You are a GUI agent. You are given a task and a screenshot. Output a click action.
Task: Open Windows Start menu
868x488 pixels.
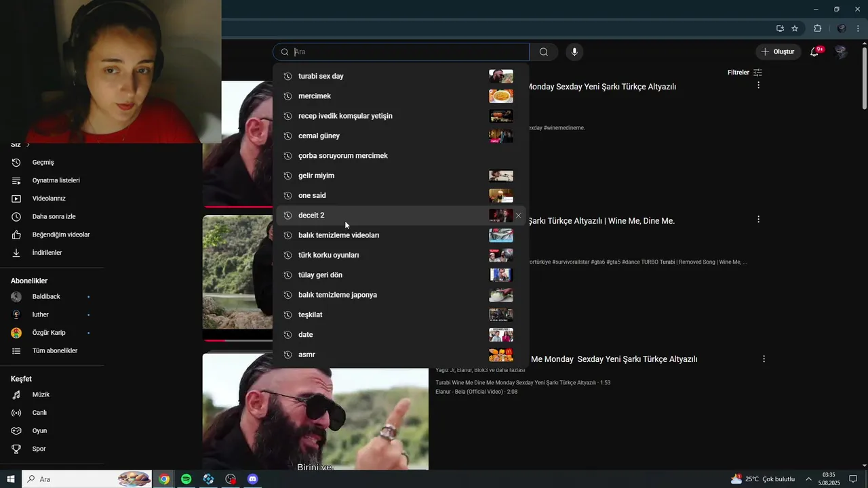tap(11, 479)
